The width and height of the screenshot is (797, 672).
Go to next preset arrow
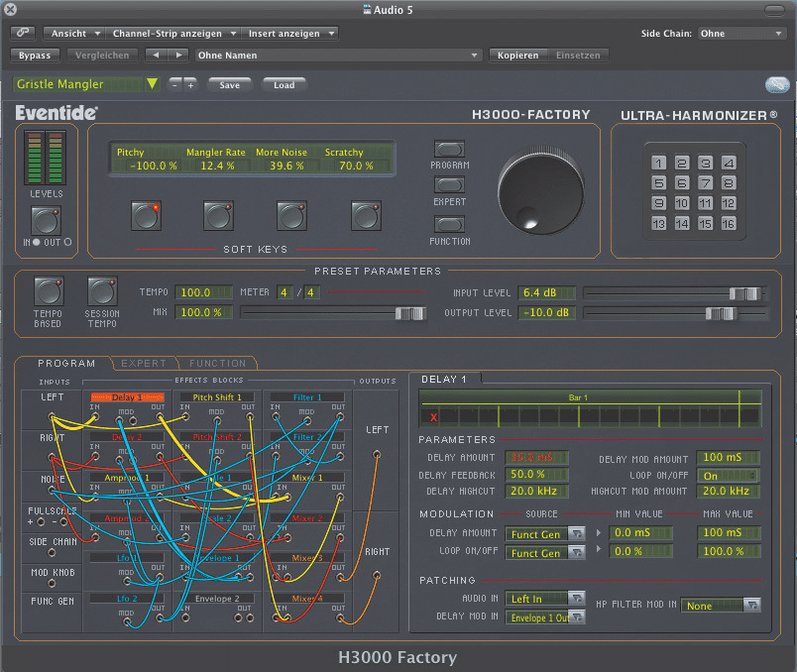178,55
